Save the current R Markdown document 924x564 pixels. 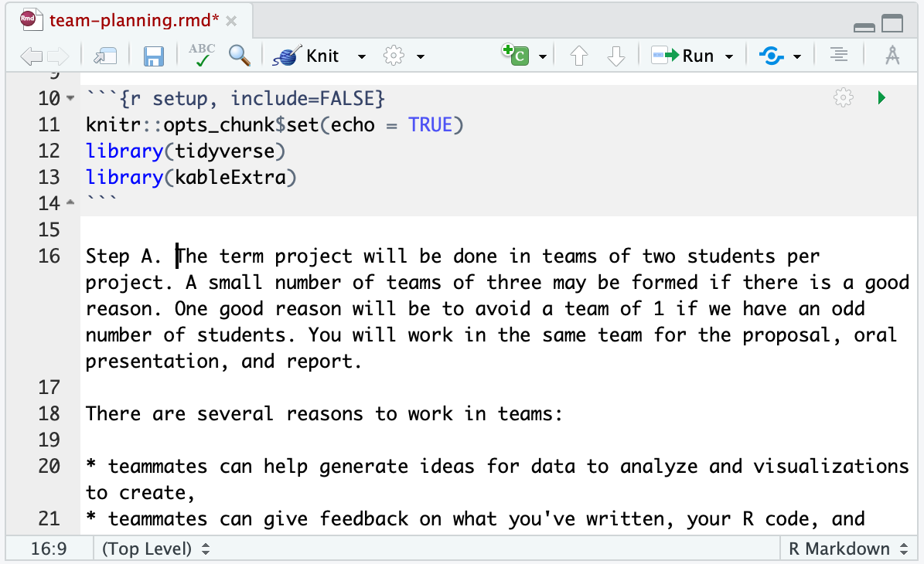pos(154,56)
